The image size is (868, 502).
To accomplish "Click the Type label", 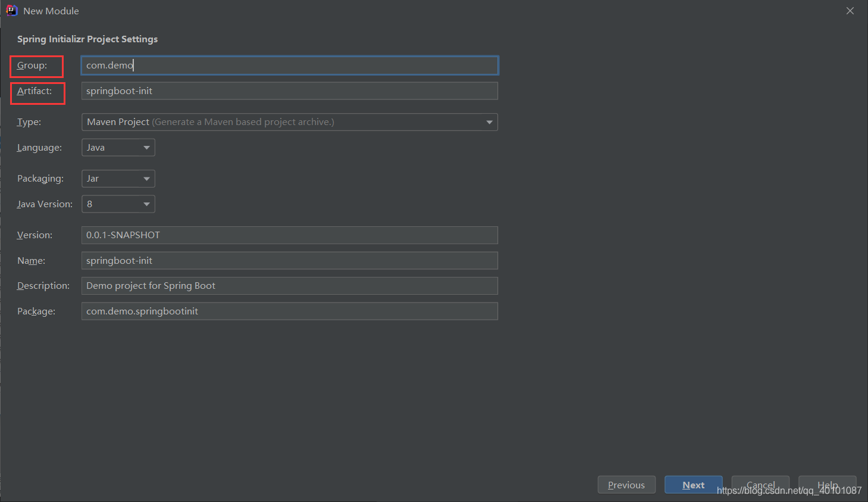I will click(29, 122).
